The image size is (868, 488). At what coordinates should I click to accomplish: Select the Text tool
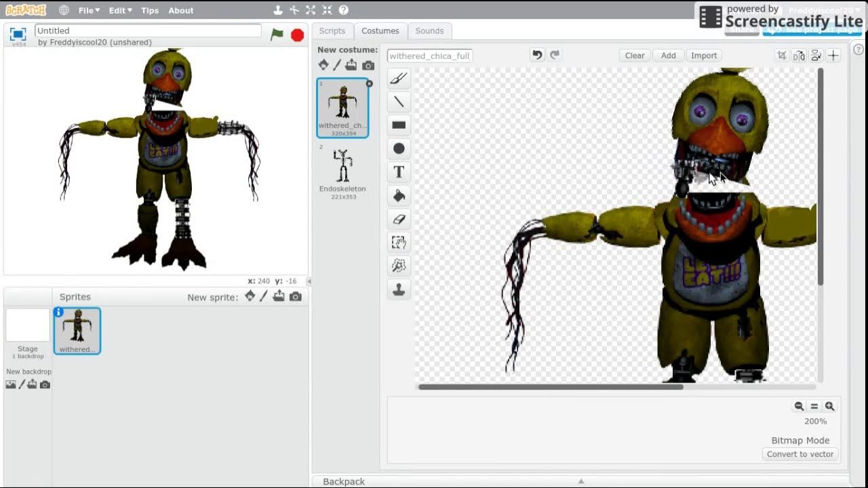(x=399, y=172)
